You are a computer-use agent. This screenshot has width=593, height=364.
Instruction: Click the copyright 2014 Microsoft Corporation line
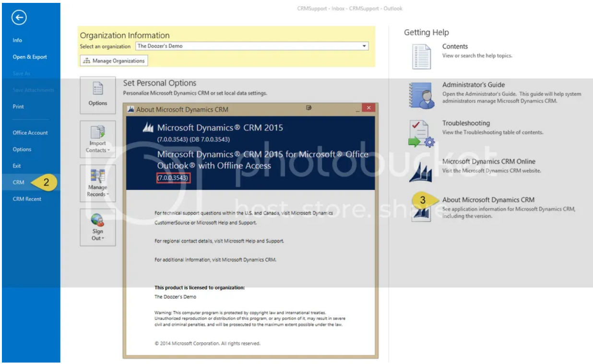pos(207,343)
